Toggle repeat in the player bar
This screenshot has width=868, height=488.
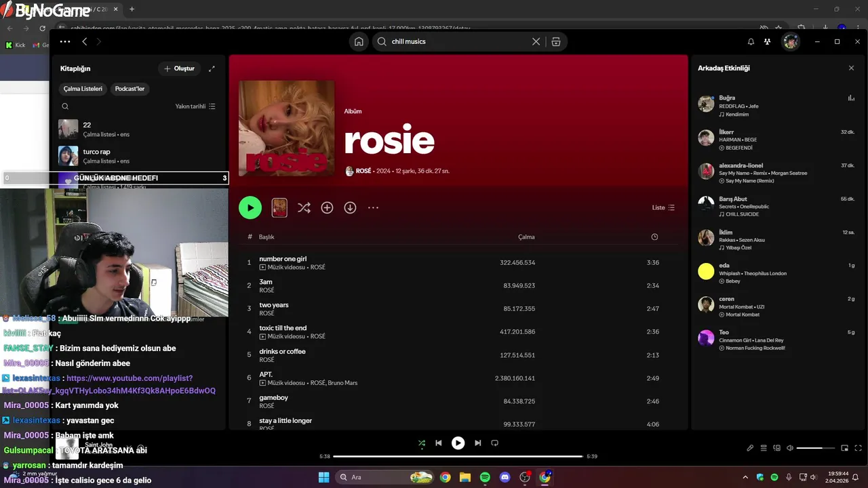coord(494,443)
